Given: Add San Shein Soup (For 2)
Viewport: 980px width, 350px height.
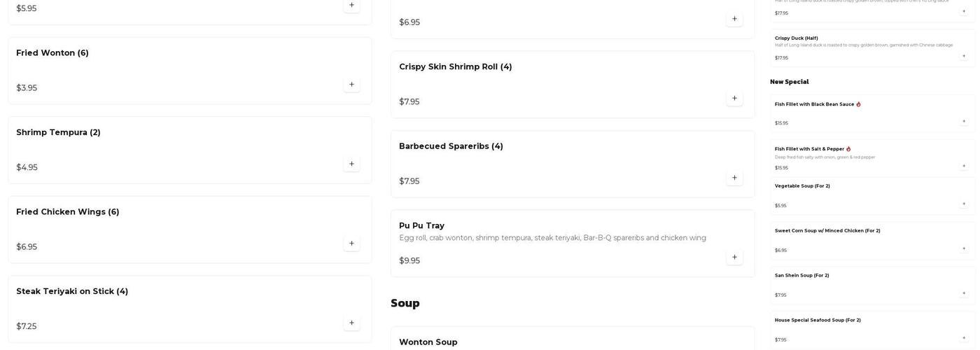Looking at the screenshot, I should coord(964,294).
